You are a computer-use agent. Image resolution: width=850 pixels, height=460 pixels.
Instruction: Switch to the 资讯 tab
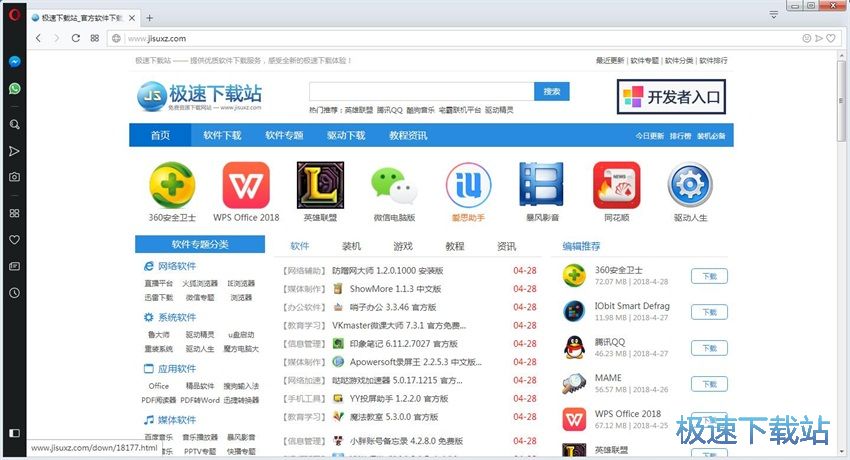(x=506, y=247)
